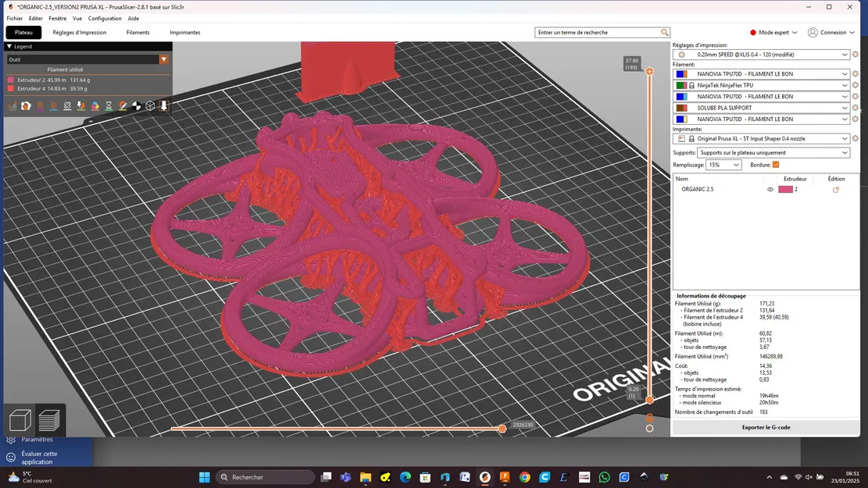
Task: Click the pause prints hourglass icon
Action: 109,105
